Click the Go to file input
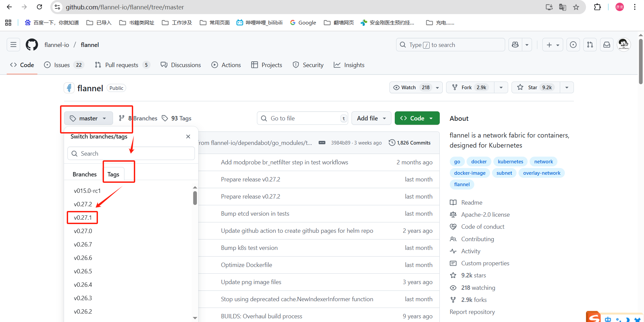 [x=303, y=118]
